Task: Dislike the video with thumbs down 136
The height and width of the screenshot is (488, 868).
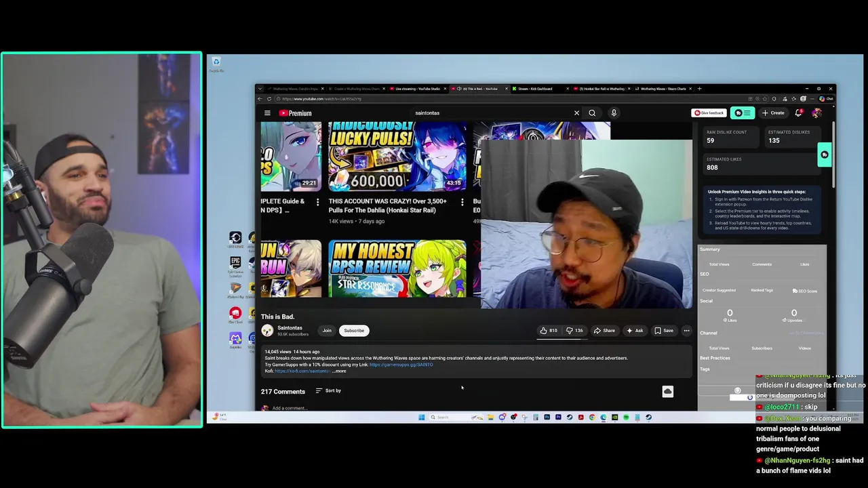Action: [x=575, y=331]
